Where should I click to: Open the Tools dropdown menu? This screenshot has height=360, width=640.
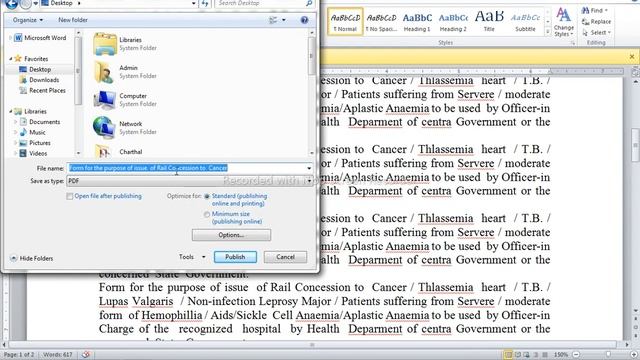pos(192,257)
